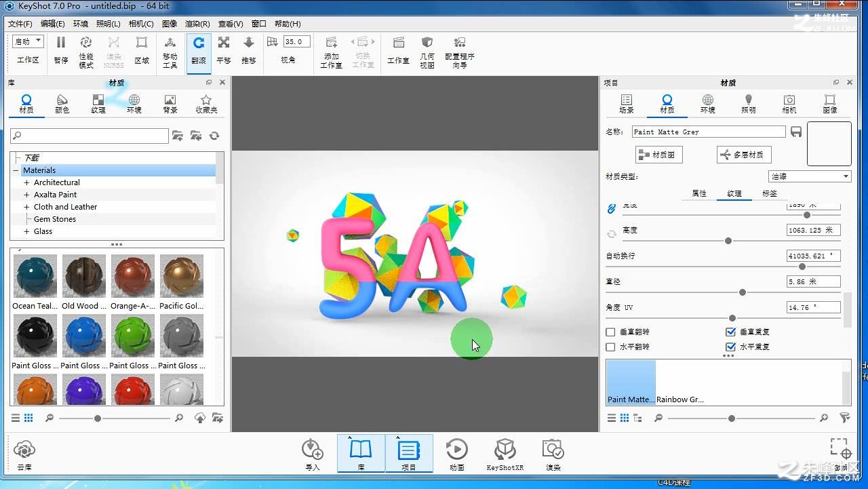Click the 名称 Paint Matte Grey field
Image resolution: width=868 pixels, height=489 pixels.
click(x=709, y=132)
